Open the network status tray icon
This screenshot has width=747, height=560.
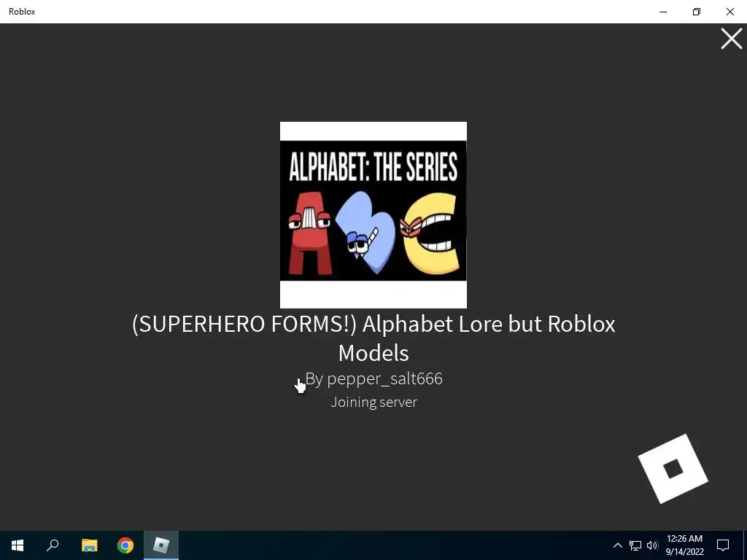[x=635, y=545]
